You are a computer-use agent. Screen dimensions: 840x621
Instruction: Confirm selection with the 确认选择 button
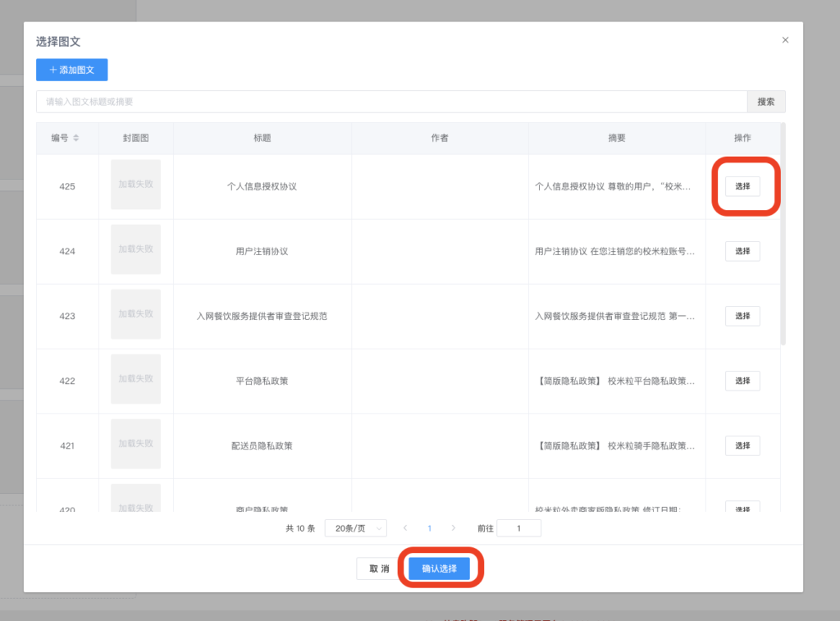(441, 568)
